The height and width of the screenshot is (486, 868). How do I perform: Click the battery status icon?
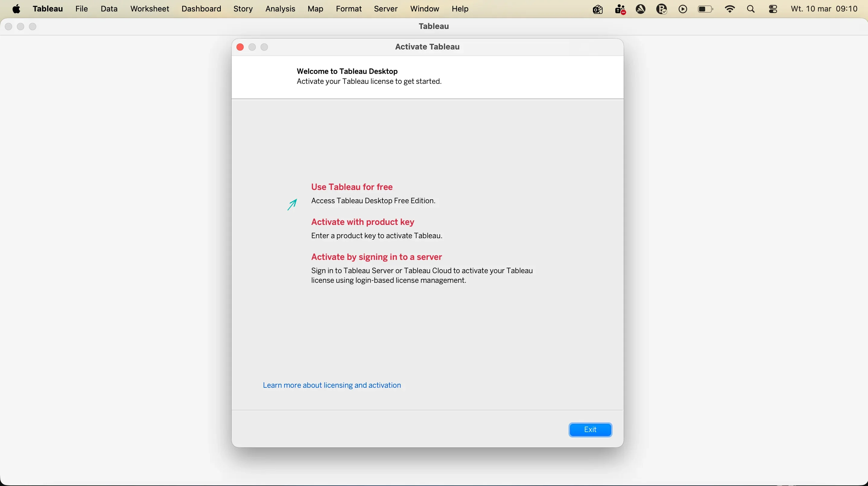pos(705,9)
